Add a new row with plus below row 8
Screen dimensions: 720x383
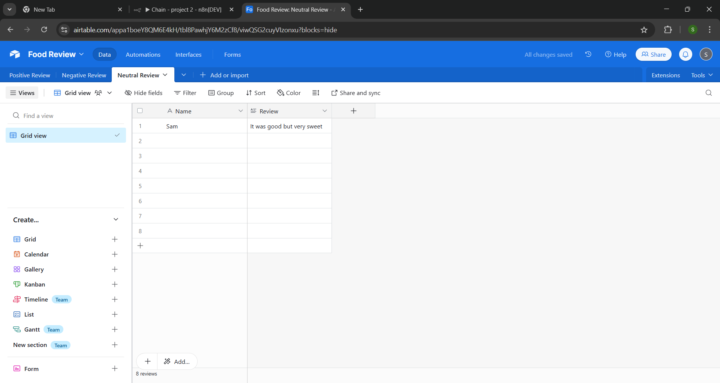click(141, 245)
